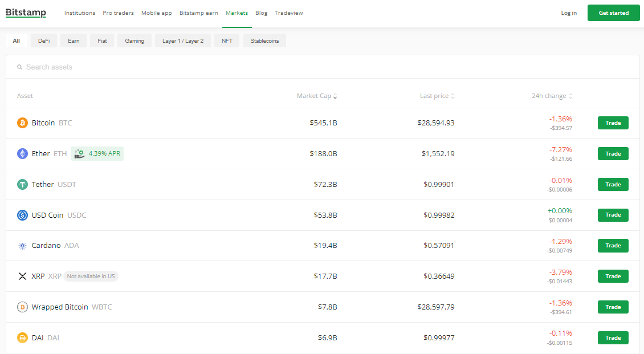The height and width of the screenshot is (354, 644).
Task: Click the Wrapped Bitcoin asset name
Action: tap(59, 307)
